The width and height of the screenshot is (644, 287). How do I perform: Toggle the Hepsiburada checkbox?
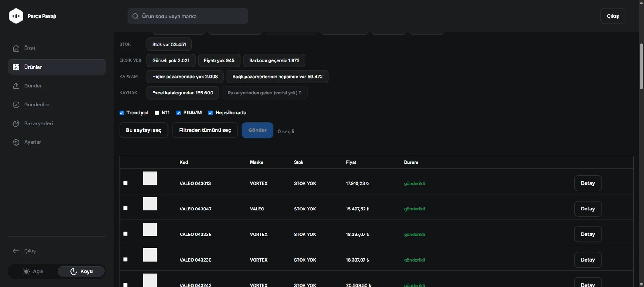click(211, 113)
